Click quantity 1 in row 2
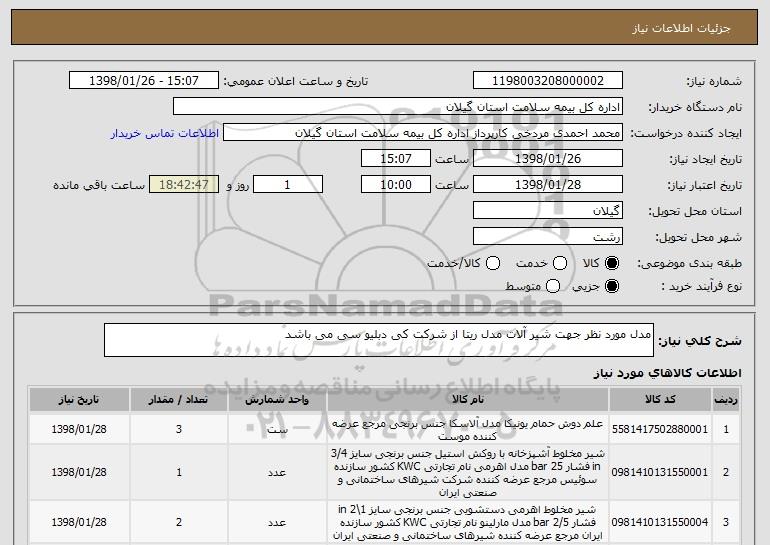This screenshot has width=770, height=545. pos(179,472)
